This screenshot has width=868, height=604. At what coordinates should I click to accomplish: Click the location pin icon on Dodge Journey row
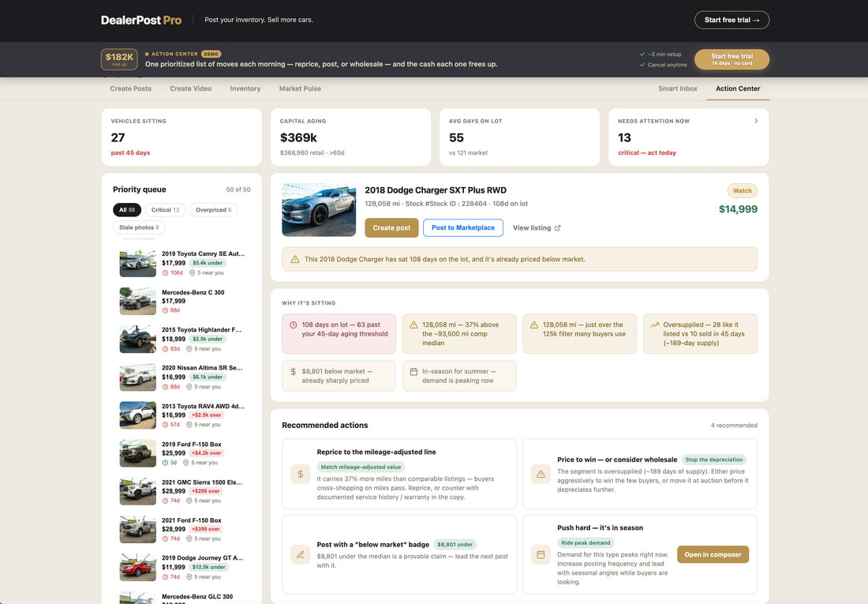[189, 577]
